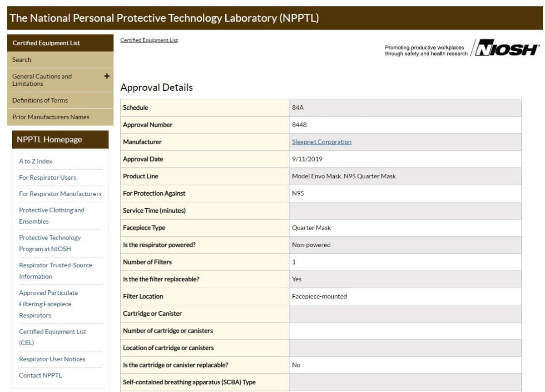The image size is (545, 392).
Task: Open Respirator User Notices link
Action: 52,359
